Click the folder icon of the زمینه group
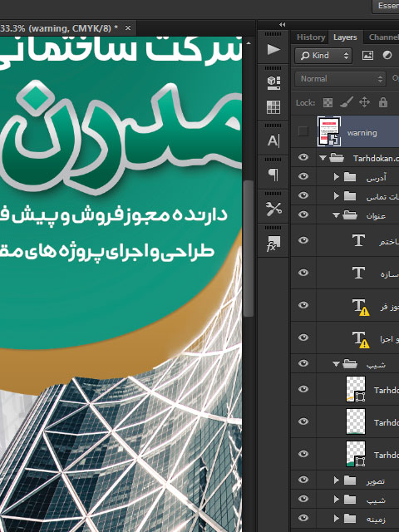The width and height of the screenshot is (399, 532). click(350, 519)
